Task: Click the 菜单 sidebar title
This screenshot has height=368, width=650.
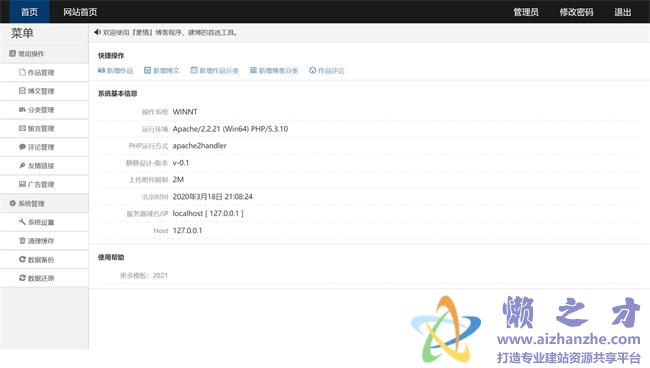Action: 22,33
